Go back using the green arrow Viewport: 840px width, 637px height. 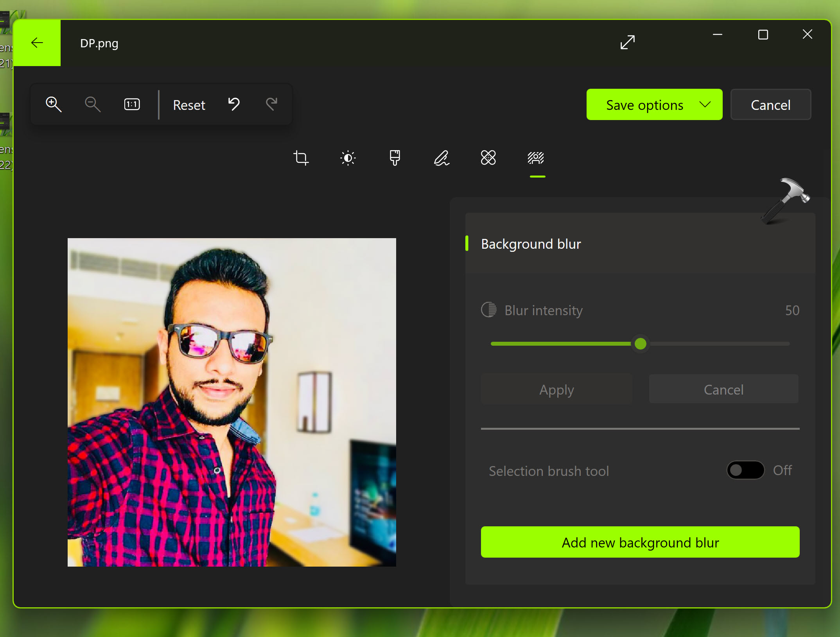pos(37,43)
